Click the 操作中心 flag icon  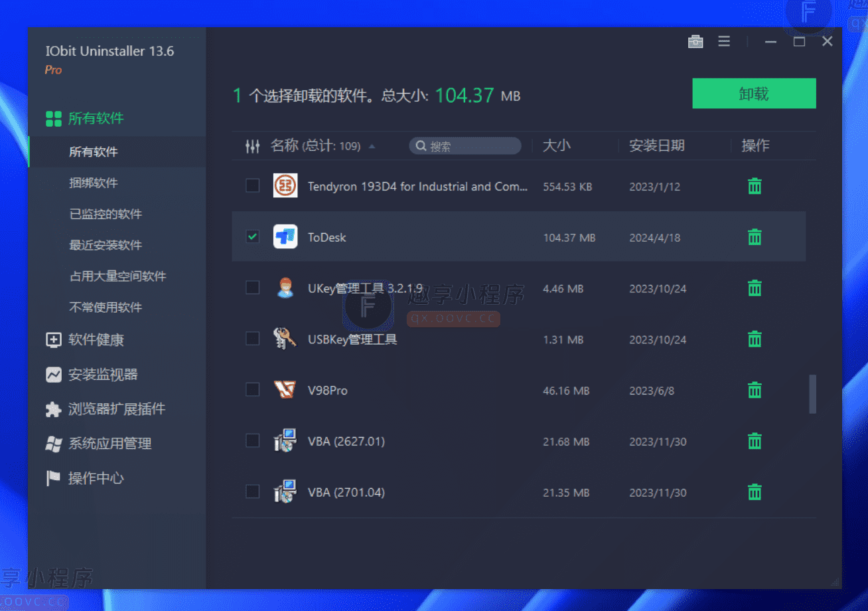pyautogui.click(x=53, y=478)
